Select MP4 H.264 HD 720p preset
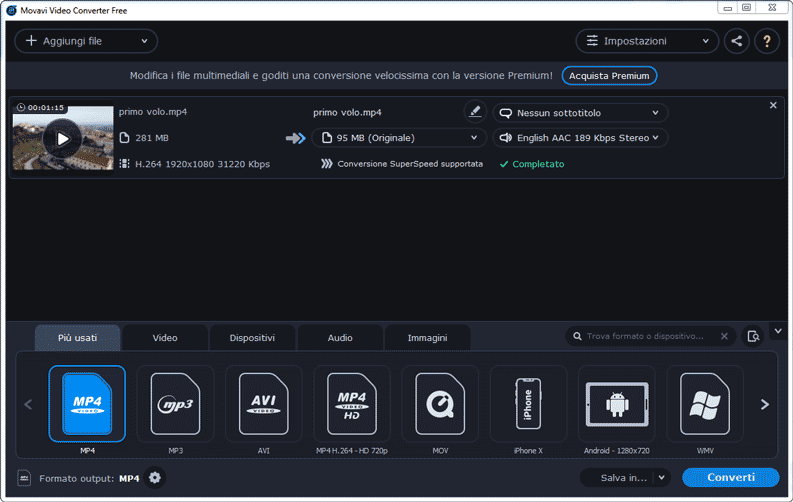This screenshot has height=502, width=793. click(351, 403)
